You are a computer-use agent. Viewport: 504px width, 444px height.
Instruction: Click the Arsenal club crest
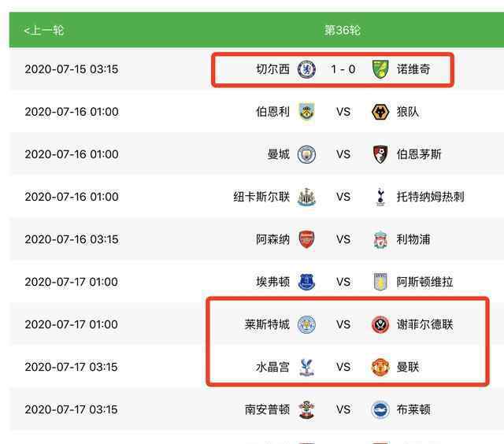[306, 239]
